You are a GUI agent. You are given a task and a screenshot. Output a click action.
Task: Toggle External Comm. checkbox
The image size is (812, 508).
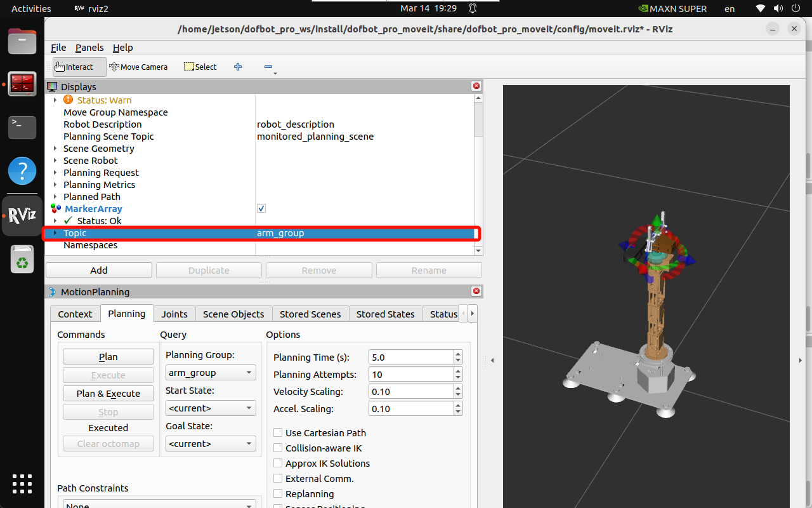coord(278,478)
